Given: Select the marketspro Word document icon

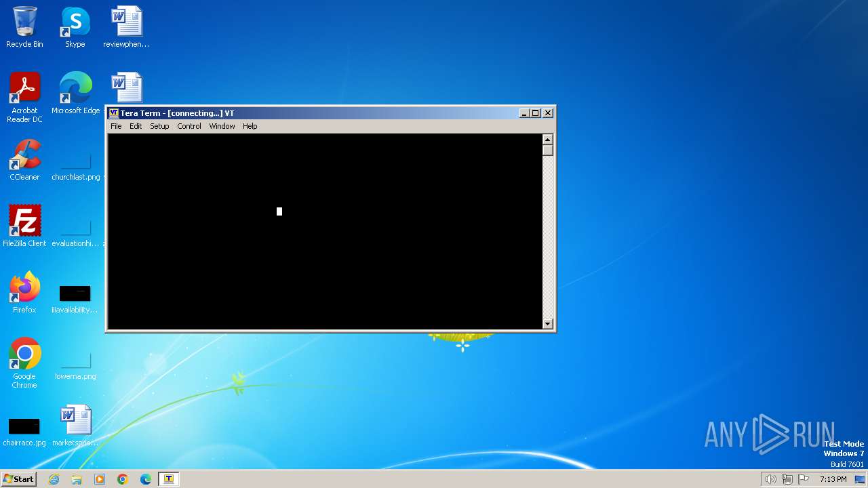Looking at the screenshot, I should coord(75,426).
